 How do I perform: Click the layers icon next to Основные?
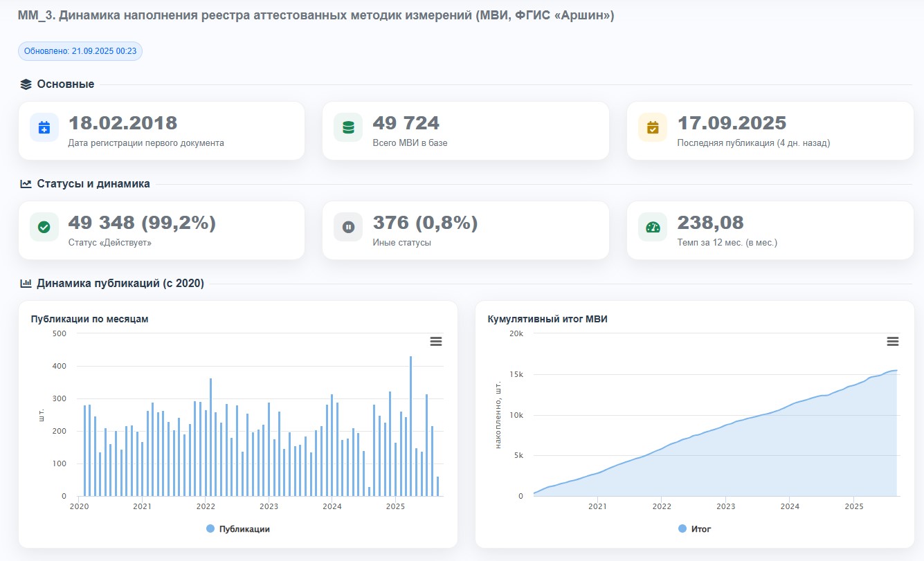pos(26,84)
